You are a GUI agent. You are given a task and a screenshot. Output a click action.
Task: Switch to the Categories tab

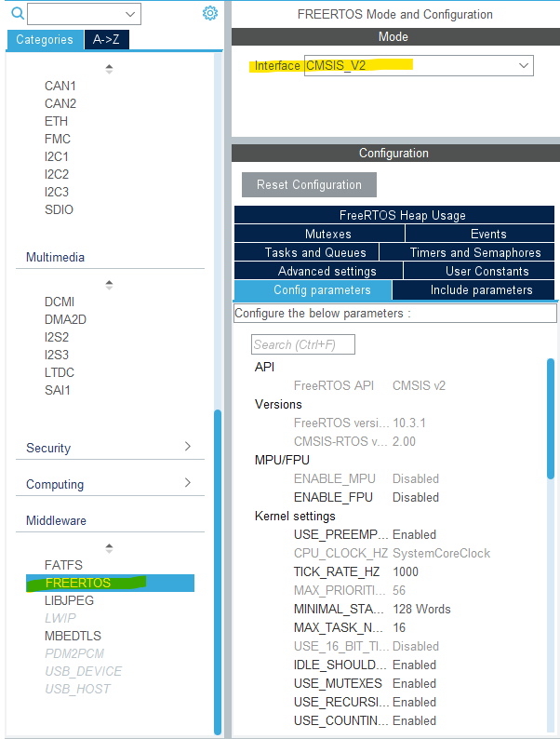[x=45, y=40]
